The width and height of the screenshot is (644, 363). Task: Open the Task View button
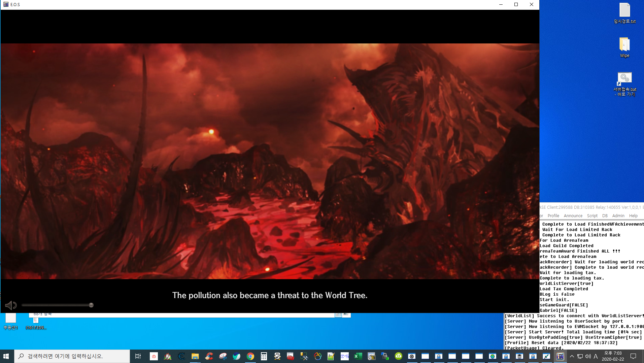click(x=138, y=356)
